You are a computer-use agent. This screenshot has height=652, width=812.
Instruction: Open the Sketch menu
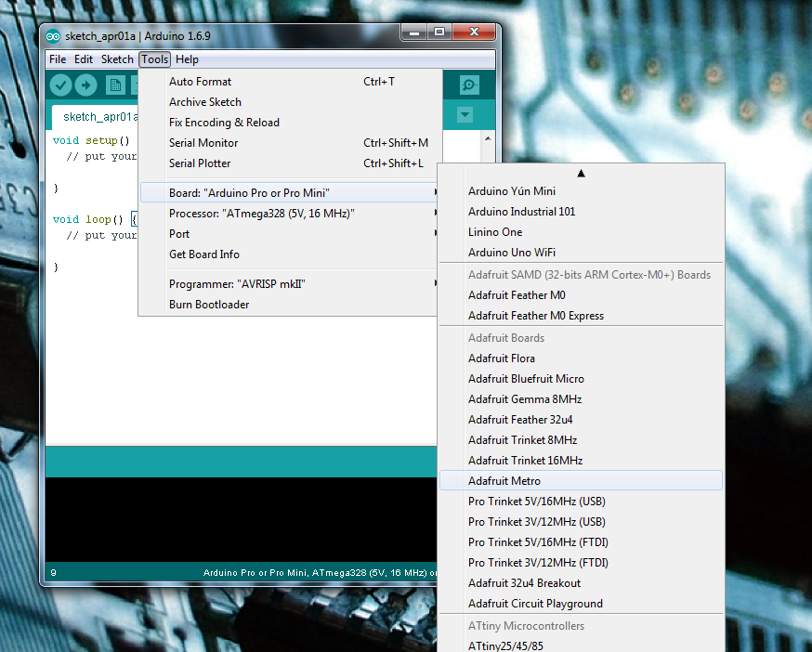(117, 59)
